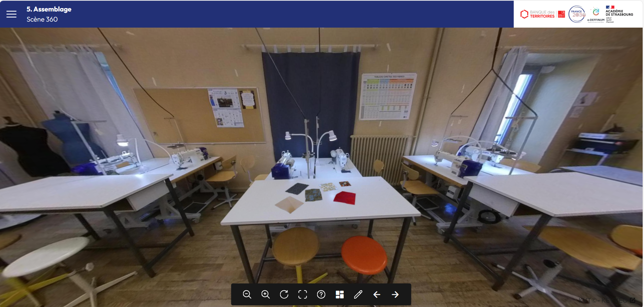Select the pencil annotation tool
The image size is (644, 307).
point(358,295)
